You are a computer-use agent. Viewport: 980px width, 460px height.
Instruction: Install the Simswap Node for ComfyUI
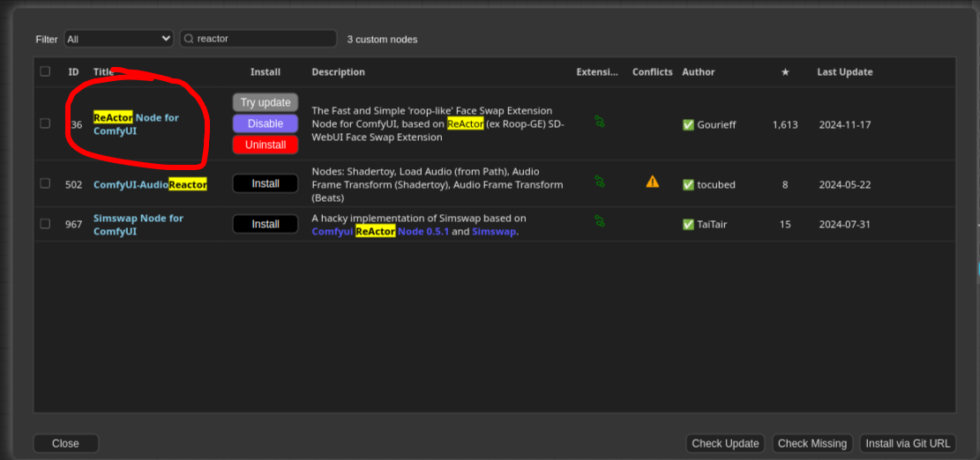266,224
